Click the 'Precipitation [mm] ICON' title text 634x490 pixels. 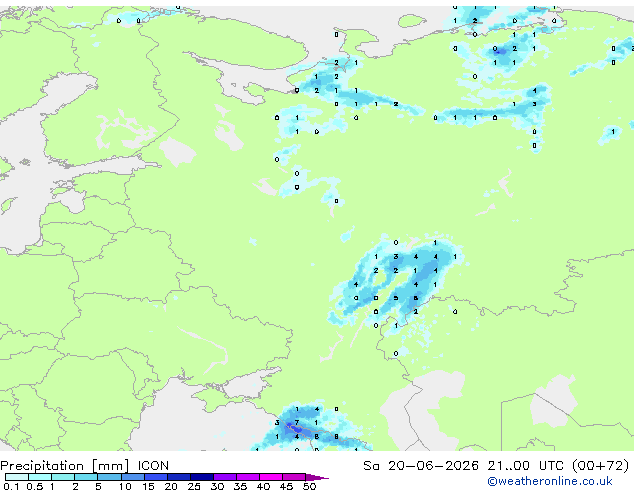pos(85,466)
